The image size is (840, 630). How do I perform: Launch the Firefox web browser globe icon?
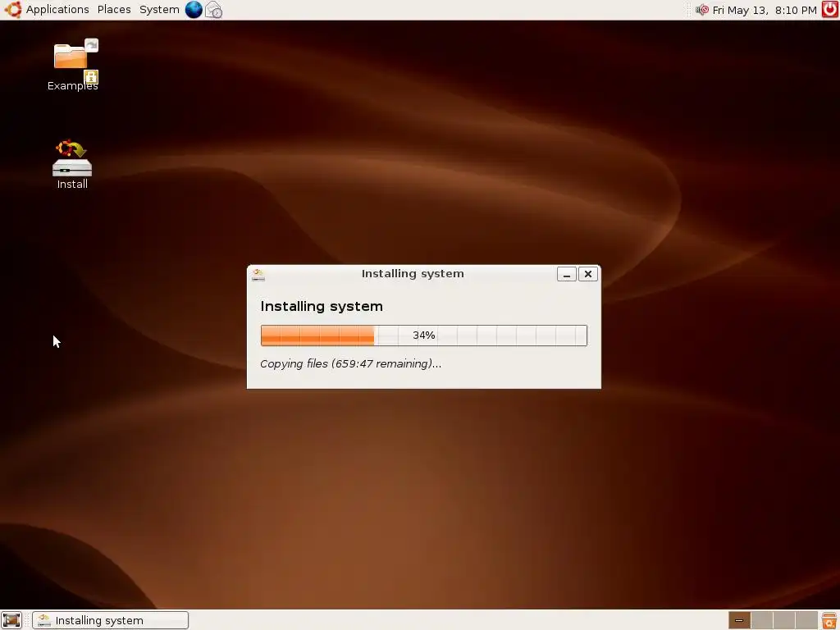[194, 10]
